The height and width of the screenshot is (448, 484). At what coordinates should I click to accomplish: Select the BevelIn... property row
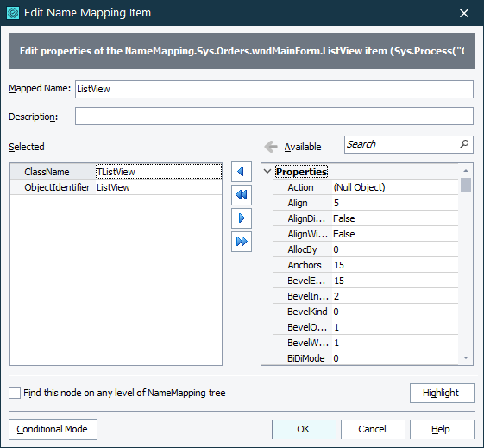366,296
